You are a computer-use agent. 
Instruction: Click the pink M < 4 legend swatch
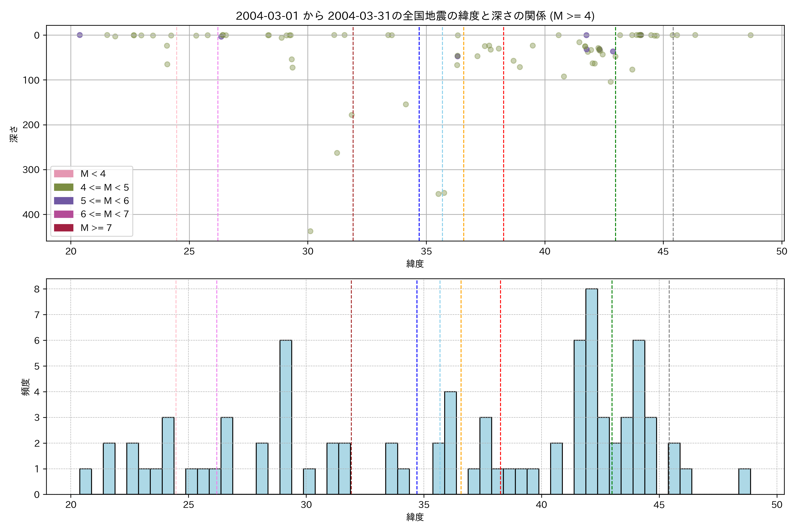pyautogui.click(x=63, y=174)
